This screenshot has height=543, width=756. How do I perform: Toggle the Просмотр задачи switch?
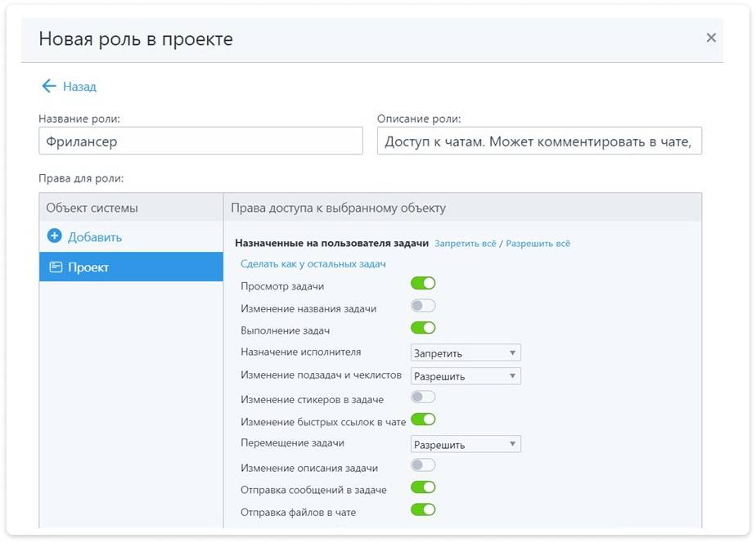[x=423, y=284]
